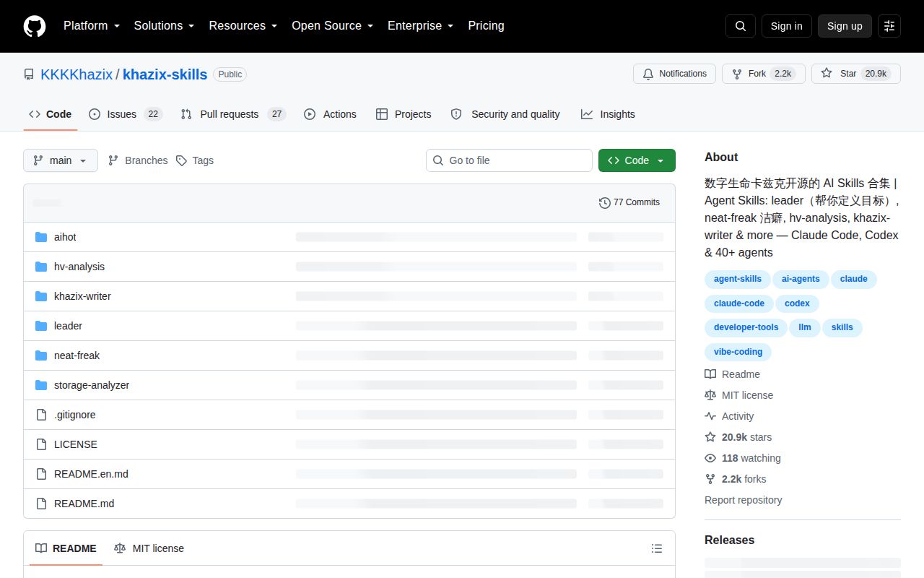The height and width of the screenshot is (578, 924).
Task: Expand the Resources menu
Action: tap(243, 26)
